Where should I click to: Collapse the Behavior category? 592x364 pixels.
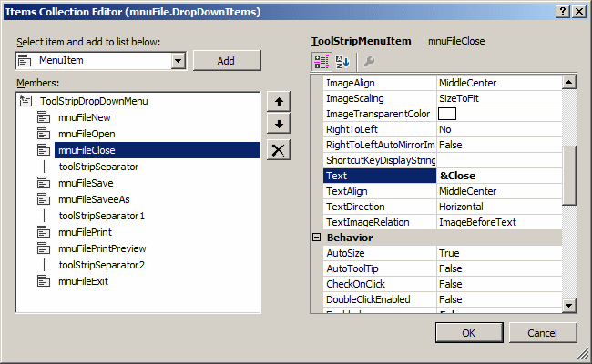tap(316, 238)
